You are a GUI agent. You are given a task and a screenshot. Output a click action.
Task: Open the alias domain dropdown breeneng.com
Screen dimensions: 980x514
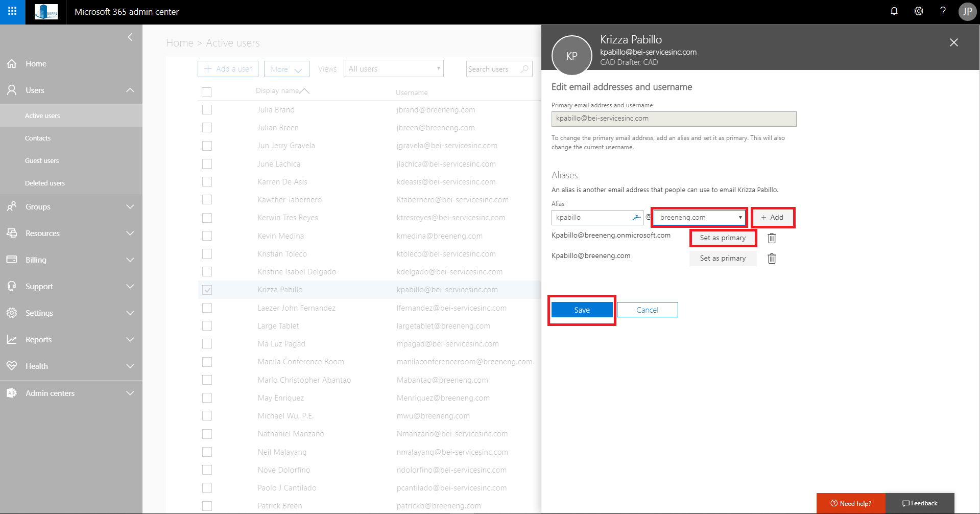(700, 218)
